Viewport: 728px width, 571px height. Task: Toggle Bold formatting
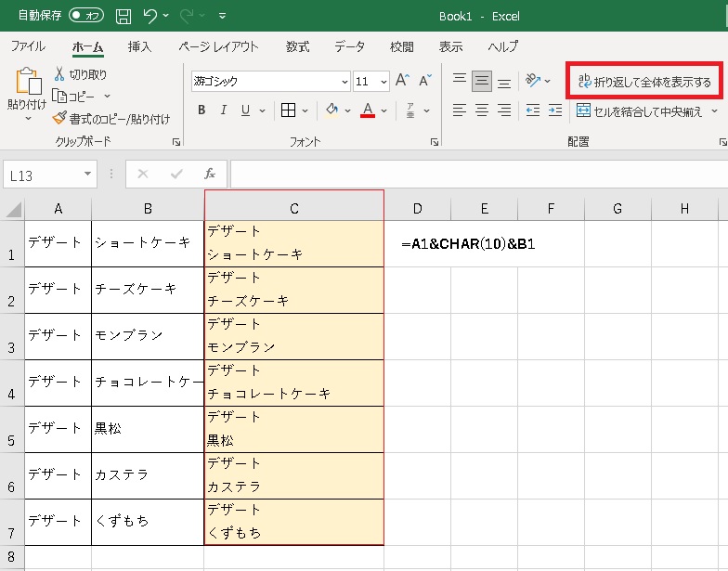click(x=201, y=110)
